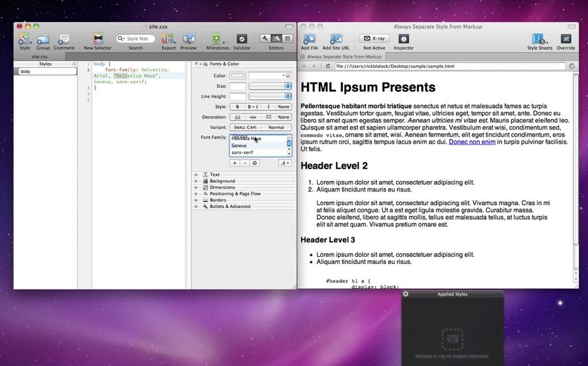Set font Style to i (italic)
The height and width of the screenshot is (366, 588).
269,107
